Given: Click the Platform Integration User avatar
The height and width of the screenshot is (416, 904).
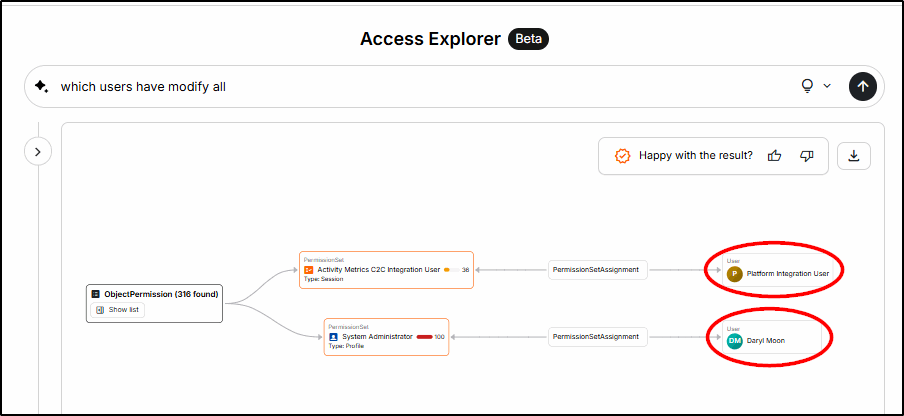Looking at the screenshot, I should [735, 273].
